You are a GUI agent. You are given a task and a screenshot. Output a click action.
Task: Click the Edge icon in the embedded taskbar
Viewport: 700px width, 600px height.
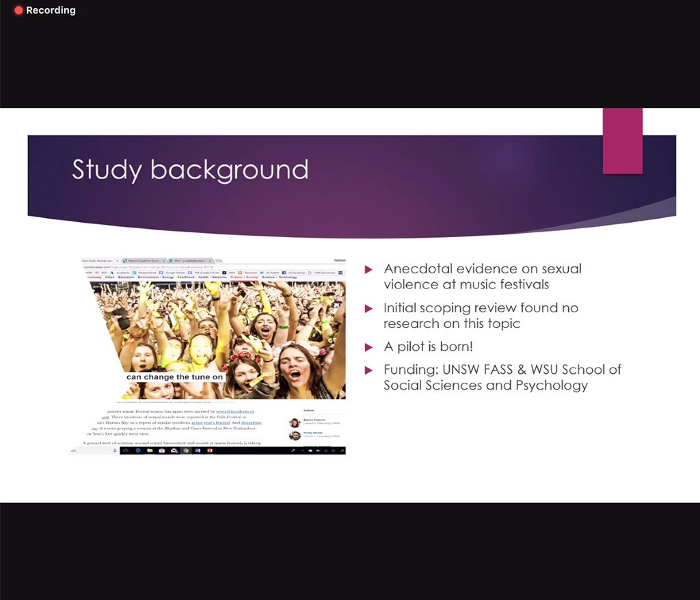pyautogui.click(x=138, y=450)
